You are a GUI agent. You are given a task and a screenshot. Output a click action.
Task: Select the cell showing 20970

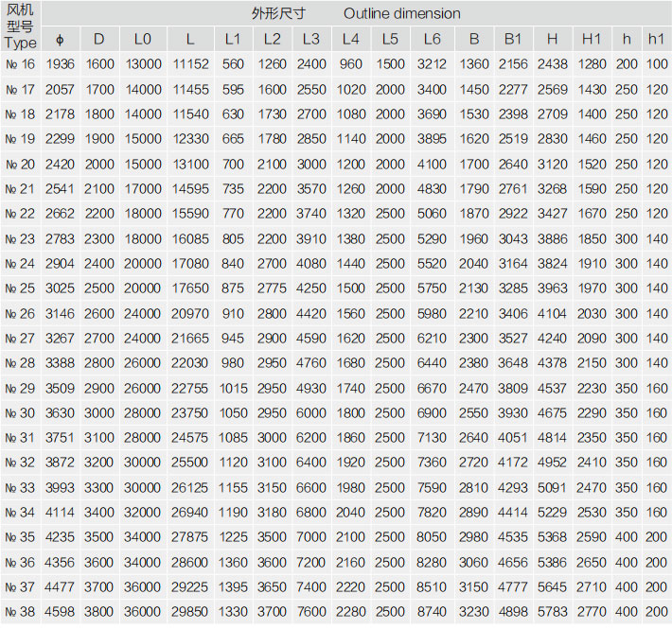coord(191,313)
